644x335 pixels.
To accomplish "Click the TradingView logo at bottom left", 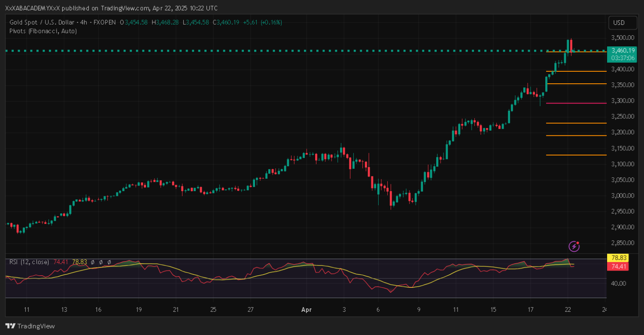I will tap(30, 326).
